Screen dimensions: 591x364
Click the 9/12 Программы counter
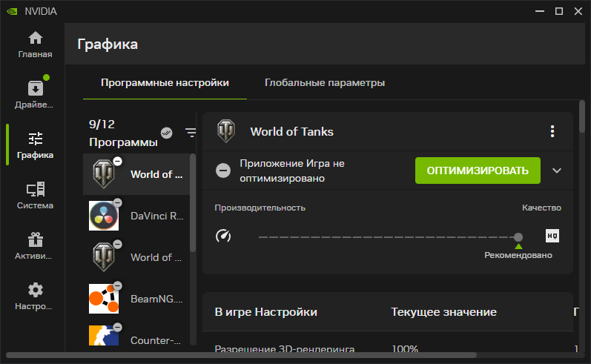coord(123,133)
